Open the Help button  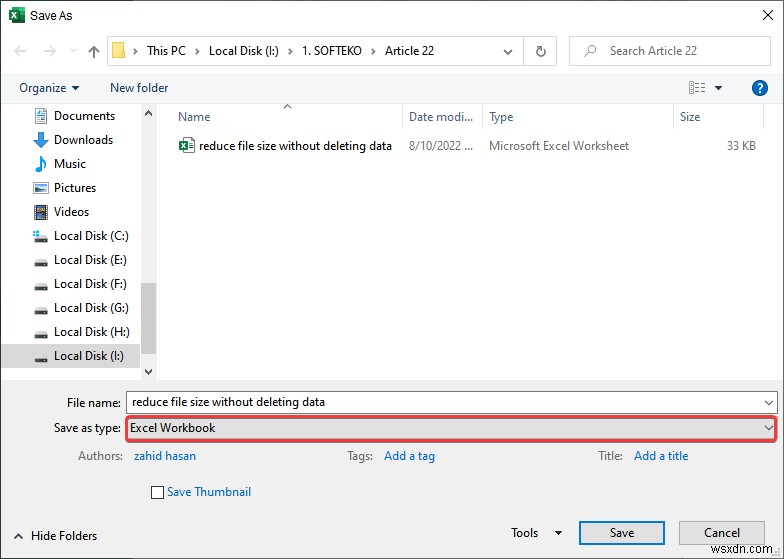760,88
